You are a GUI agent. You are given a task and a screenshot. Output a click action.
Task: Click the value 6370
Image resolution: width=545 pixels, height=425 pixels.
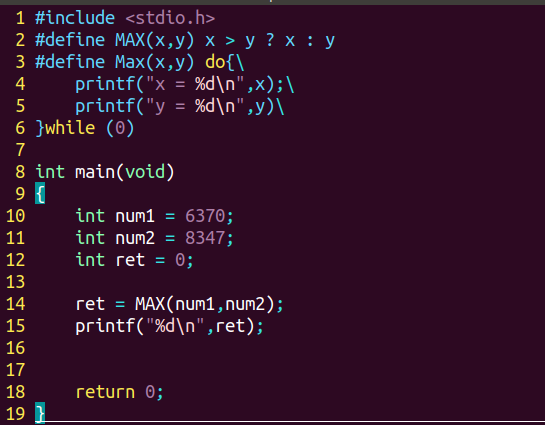[x=205, y=216]
